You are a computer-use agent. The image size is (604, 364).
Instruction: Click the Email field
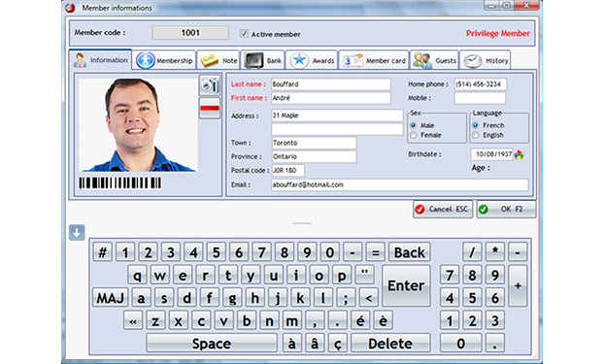coord(399,184)
